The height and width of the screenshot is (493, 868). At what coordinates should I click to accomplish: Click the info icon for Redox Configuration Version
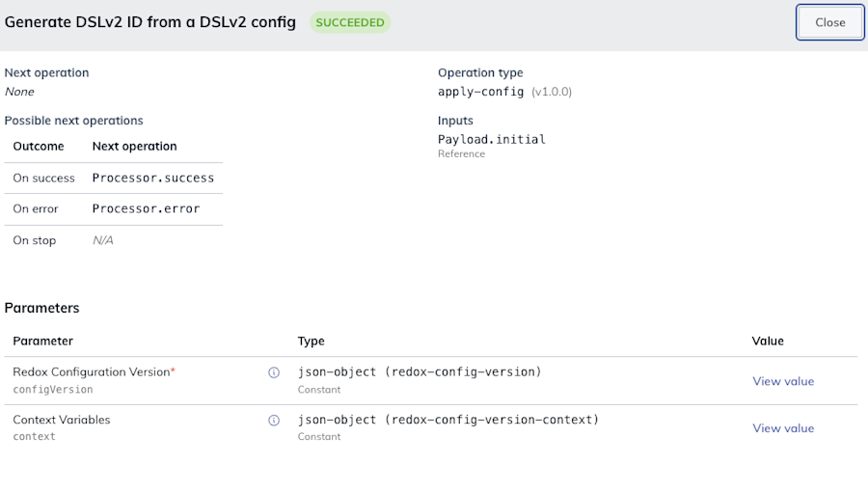pos(274,372)
